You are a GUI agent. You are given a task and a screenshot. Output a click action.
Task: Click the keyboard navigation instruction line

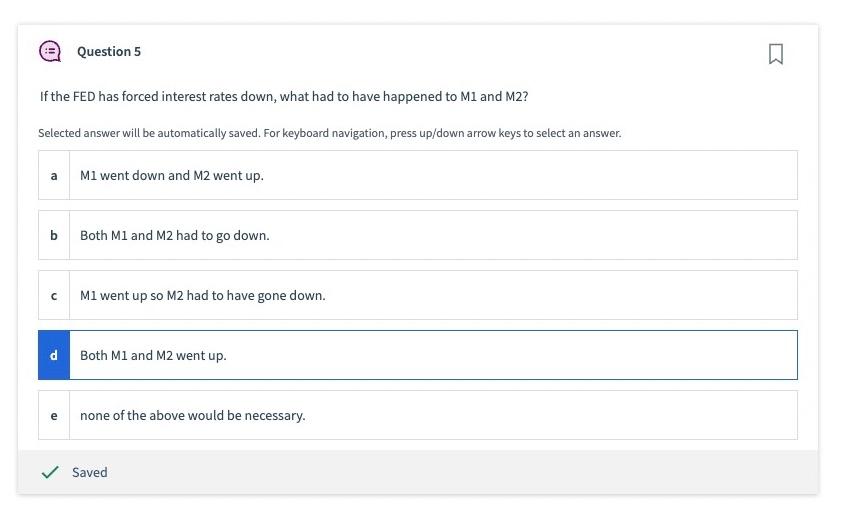click(x=329, y=133)
